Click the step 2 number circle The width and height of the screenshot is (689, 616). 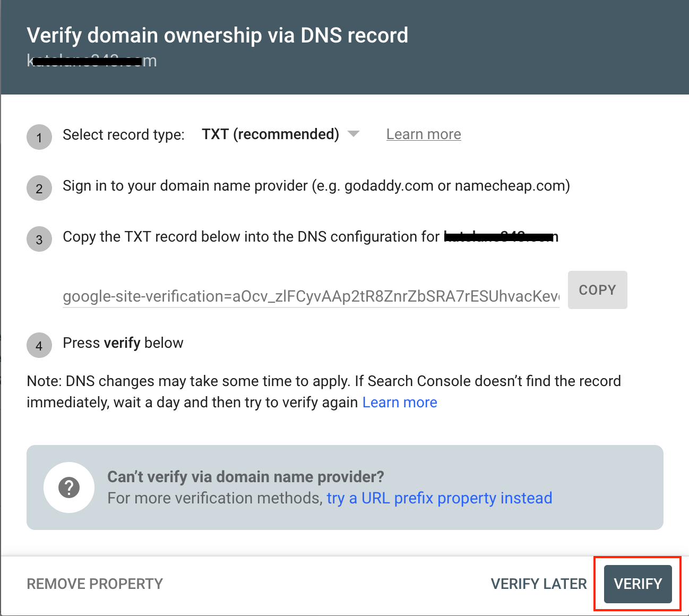[x=39, y=188]
